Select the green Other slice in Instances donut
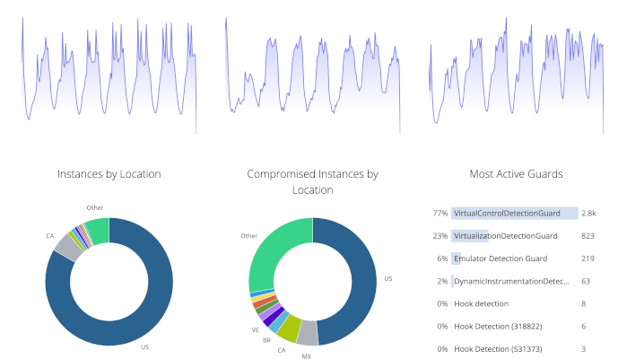Image resolution: width=644 pixels, height=359 pixels. pyautogui.click(x=99, y=232)
